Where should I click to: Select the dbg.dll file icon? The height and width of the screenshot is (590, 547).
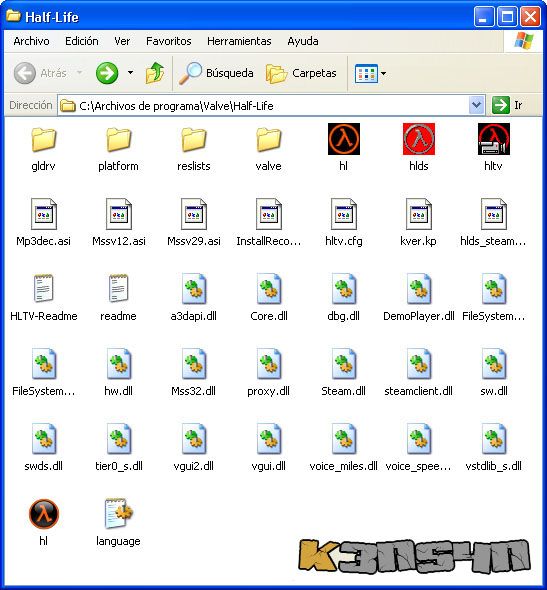344,289
